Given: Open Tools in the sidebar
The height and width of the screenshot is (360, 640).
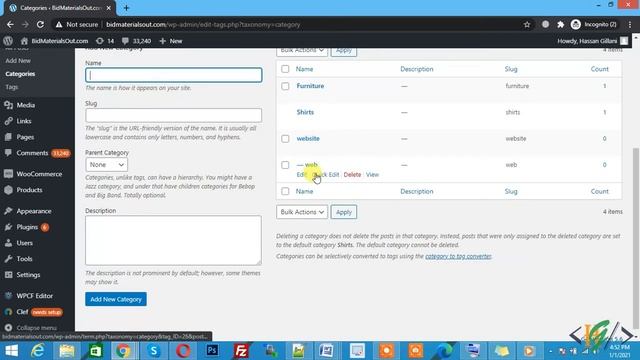Looking at the screenshot, I should tap(24, 259).
